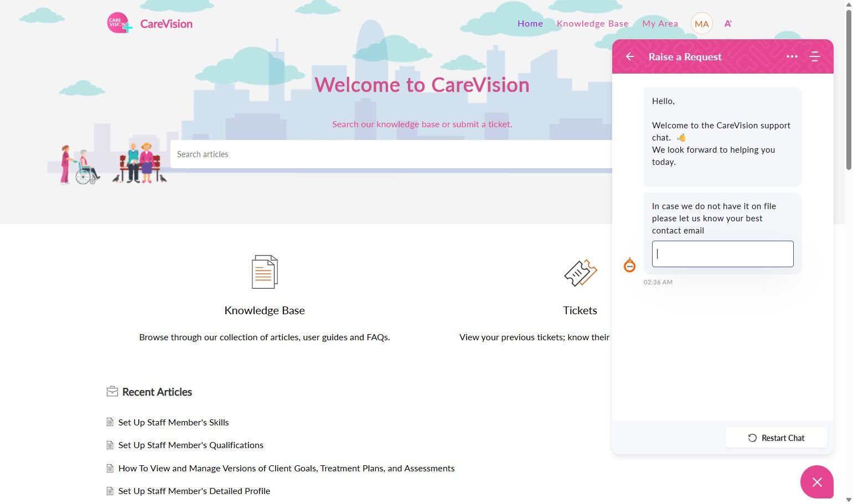Open the Knowledge Base navigation item
Image resolution: width=853 pixels, height=504 pixels.
(x=593, y=23)
